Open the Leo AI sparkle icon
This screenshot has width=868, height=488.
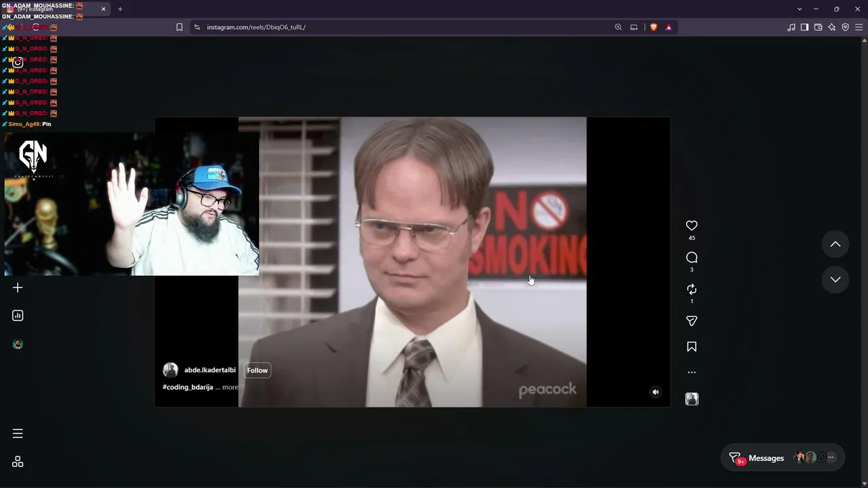point(832,27)
